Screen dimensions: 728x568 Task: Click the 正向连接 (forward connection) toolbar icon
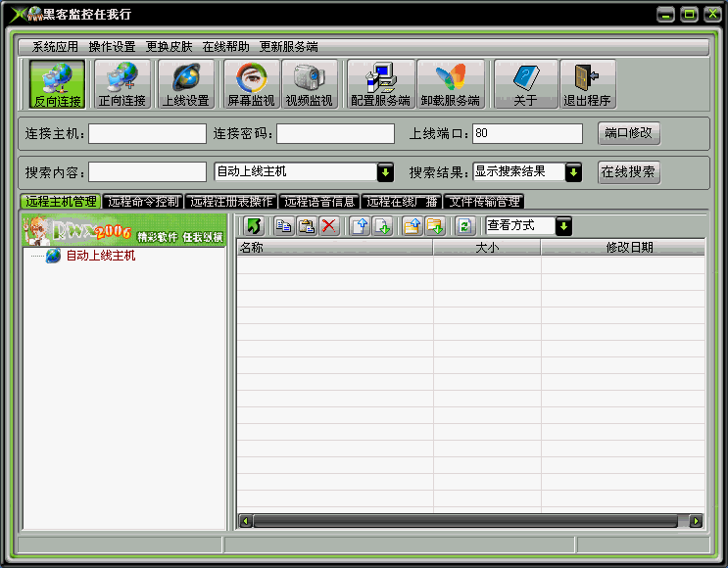tap(122, 84)
